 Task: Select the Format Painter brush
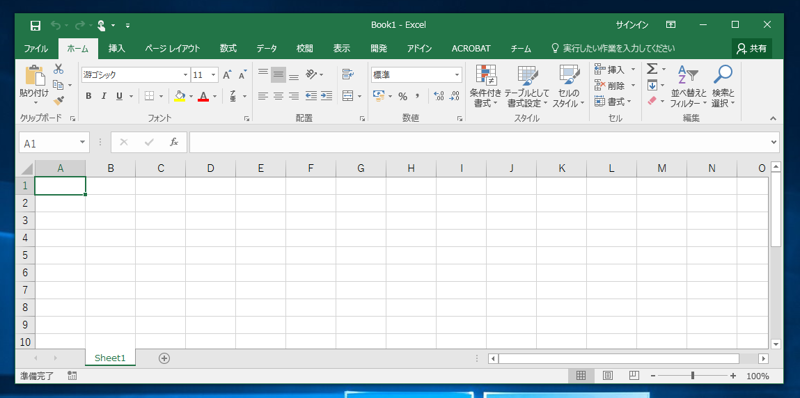tap(59, 101)
